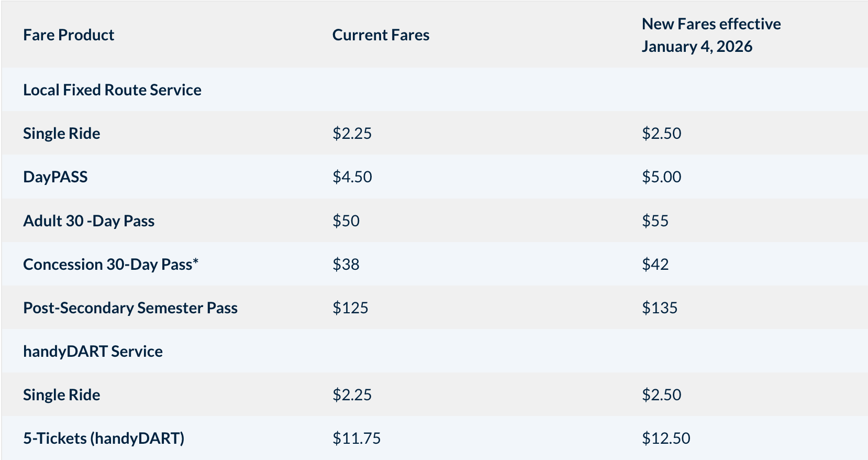This screenshot has width=868, height=460.
Task: Click the Current Fares column header
Action: [x=381, y=35]
